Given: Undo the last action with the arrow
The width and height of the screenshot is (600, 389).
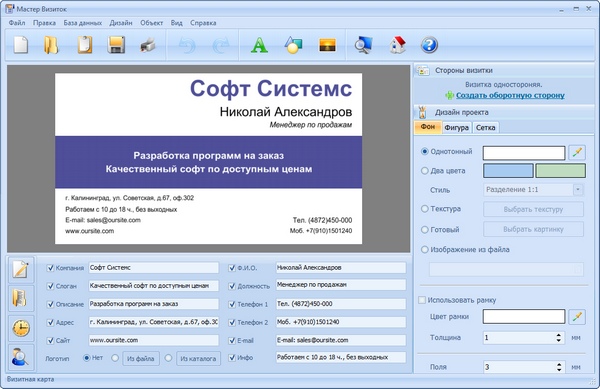Looking at the screenshot, I should pos(188,45).
